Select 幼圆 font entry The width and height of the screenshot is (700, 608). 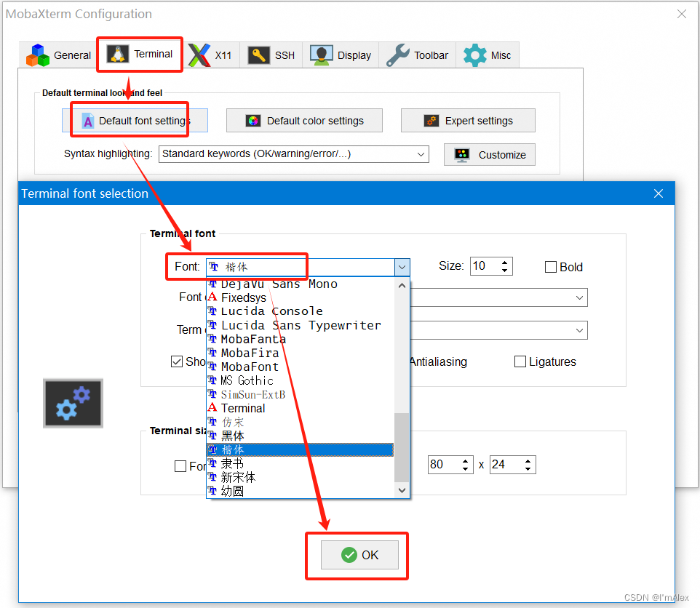pos(301,491)
